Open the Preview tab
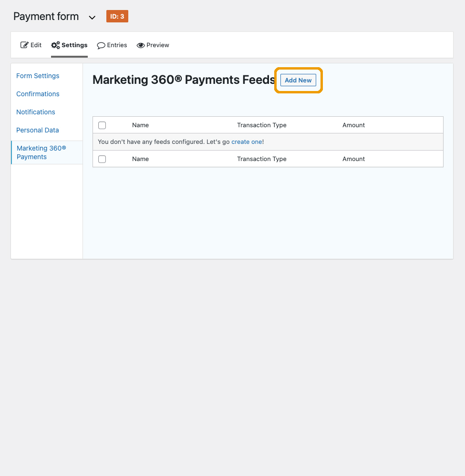465x476 pixels. point(153,45)
